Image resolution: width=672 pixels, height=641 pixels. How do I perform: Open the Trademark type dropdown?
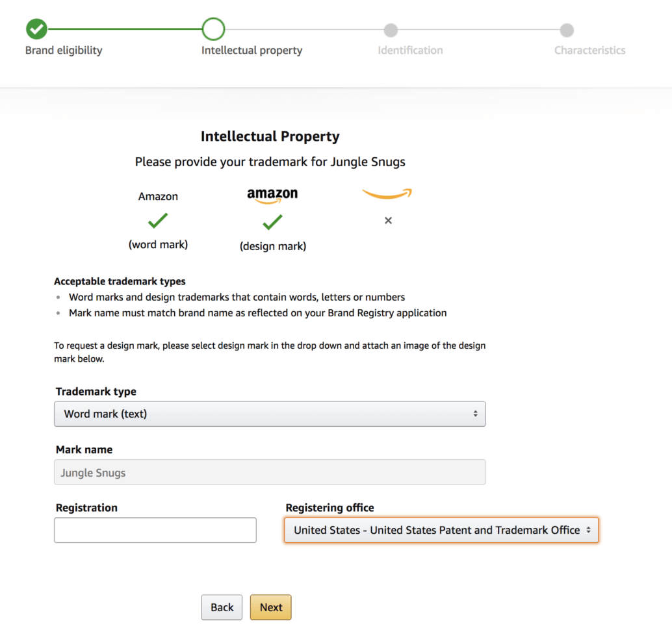(270, 414)
